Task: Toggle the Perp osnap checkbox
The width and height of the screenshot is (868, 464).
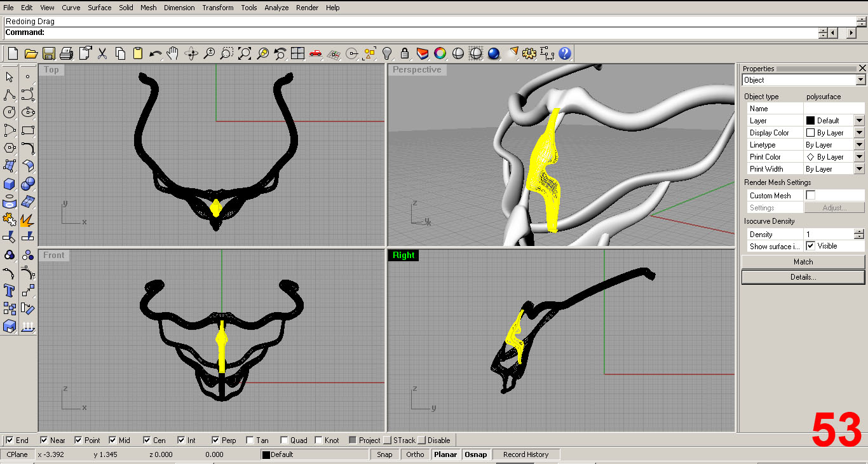Action: click(215, 440)
